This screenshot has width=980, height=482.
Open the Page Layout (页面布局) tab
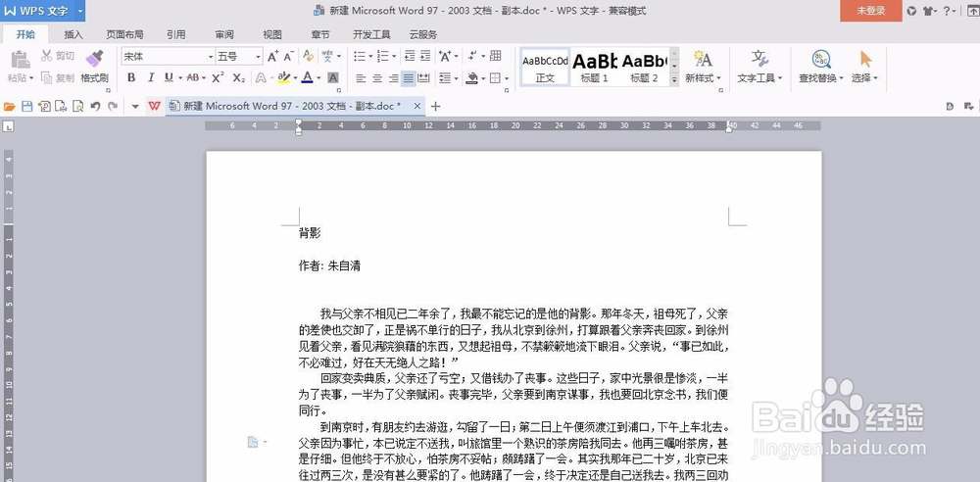(x=124, y=34)
